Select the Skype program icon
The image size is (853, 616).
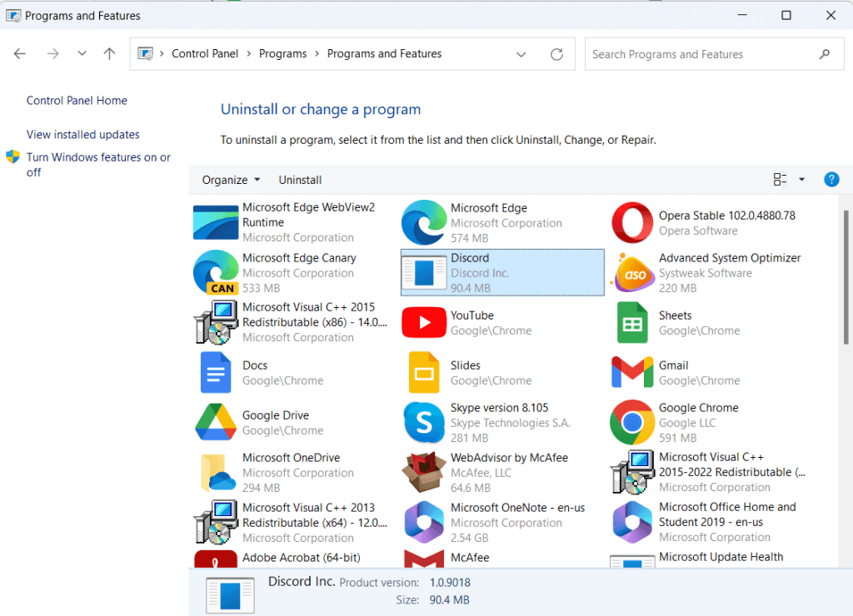click(x=424, y=422)
